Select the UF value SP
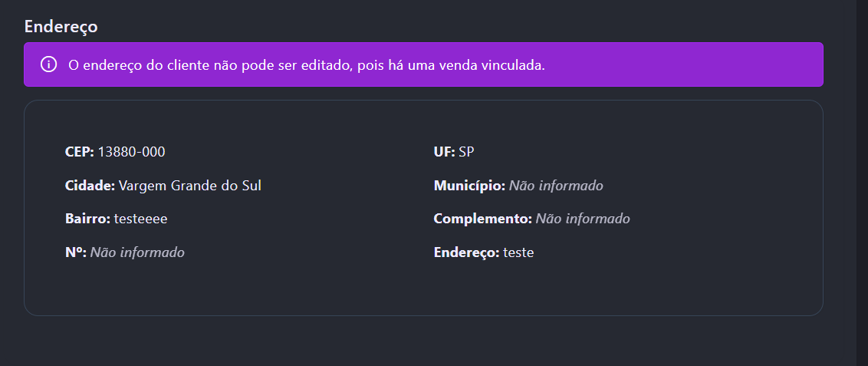Image resolution: width=868 pixels, height=366 pixels. click(466, 152)
